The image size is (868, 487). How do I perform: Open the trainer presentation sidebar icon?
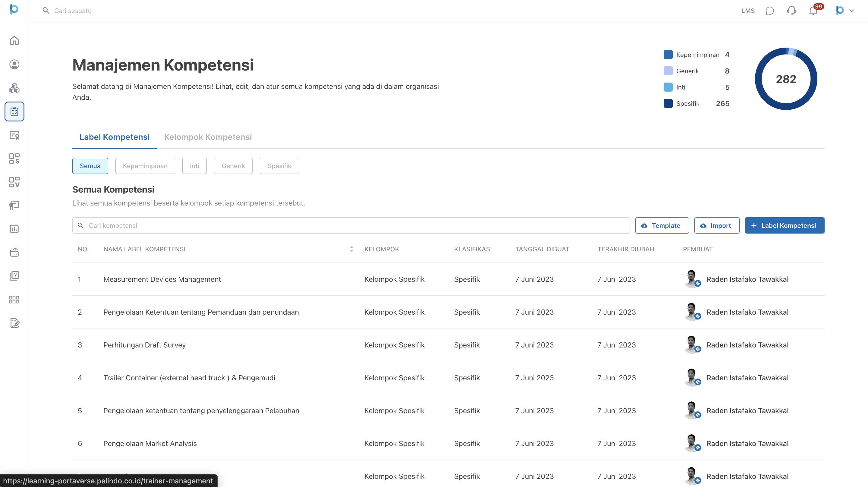pos(14,205)
